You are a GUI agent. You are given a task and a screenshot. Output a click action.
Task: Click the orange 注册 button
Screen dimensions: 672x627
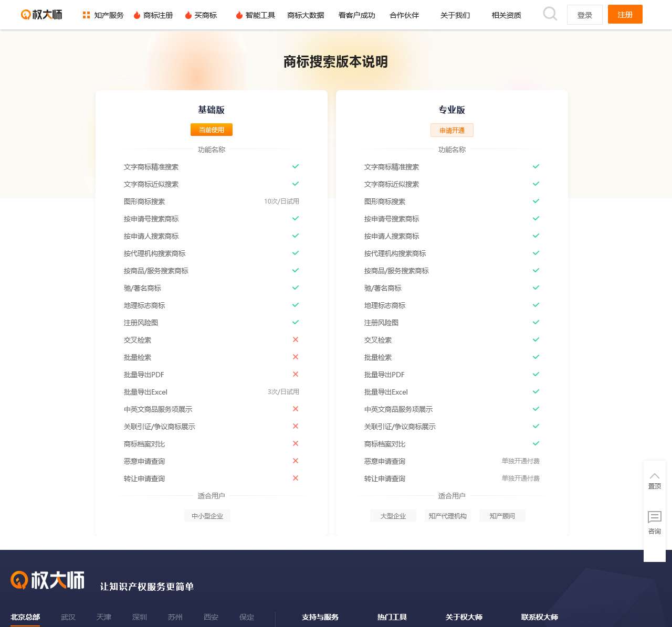coord(625,15)
